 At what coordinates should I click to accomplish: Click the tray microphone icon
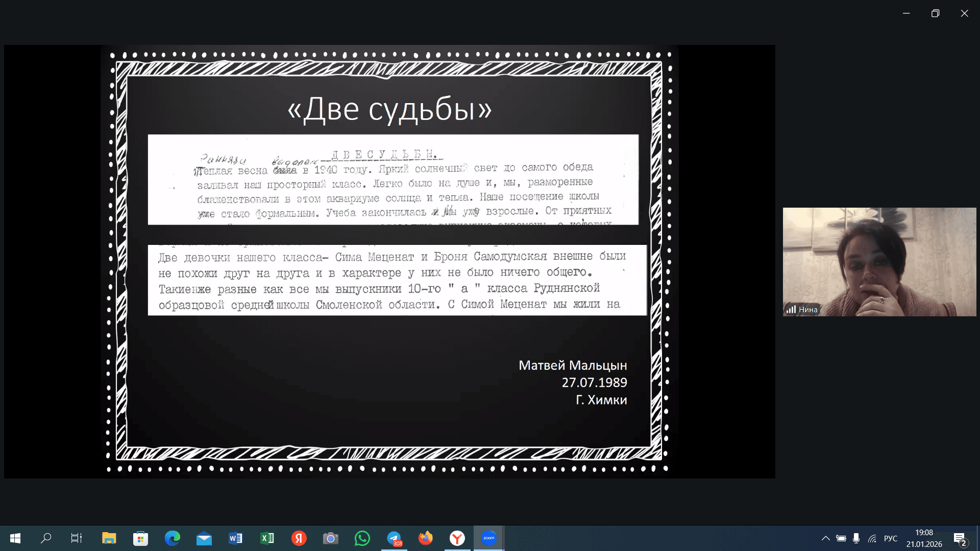point(856,538)
